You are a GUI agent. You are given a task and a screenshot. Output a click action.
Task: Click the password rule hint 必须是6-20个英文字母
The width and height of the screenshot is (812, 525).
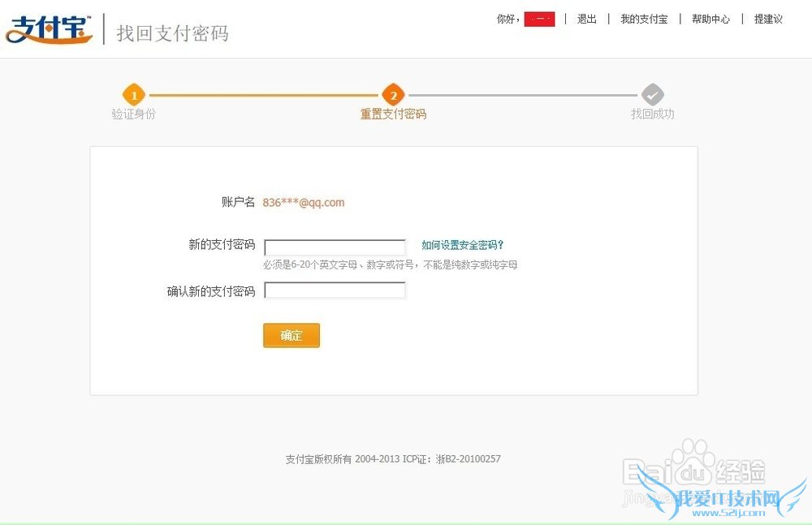pos(390,265)
